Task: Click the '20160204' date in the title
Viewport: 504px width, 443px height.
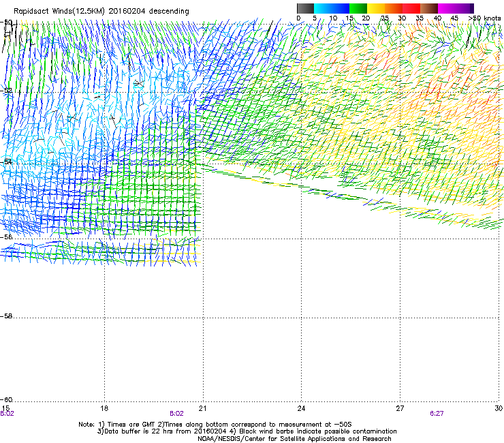Action: tap(127, 12)
